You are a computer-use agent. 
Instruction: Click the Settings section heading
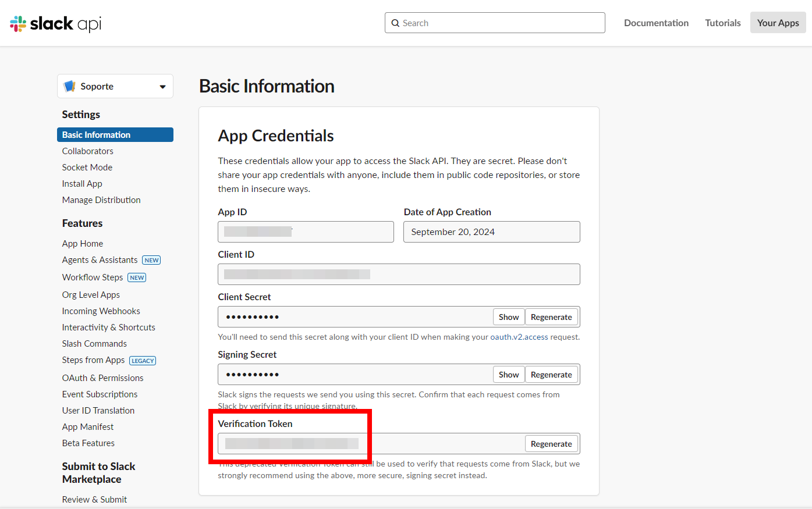[x=81, y=114]
